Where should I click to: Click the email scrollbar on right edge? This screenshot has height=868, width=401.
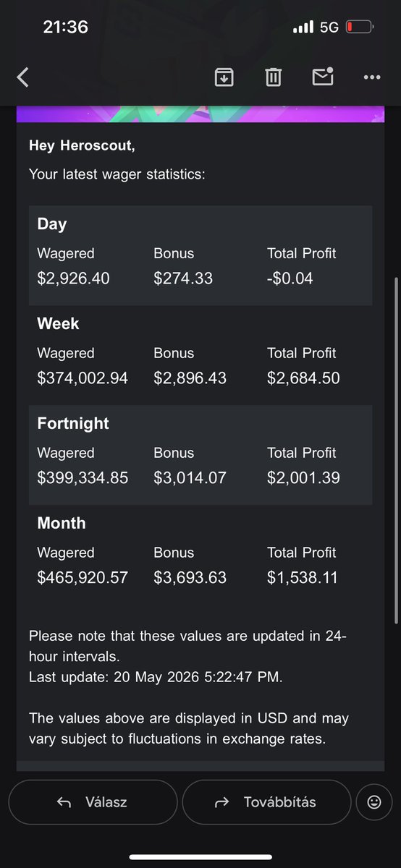[396, 450]
